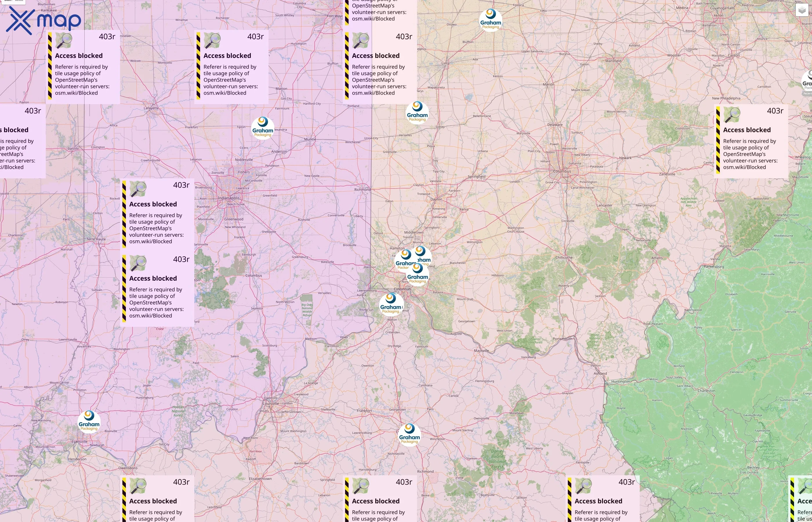Viewport: 812px width, 522px height.
Task: Select Graham Packaging marker east of Ottawa
Action: coord(490,20)
